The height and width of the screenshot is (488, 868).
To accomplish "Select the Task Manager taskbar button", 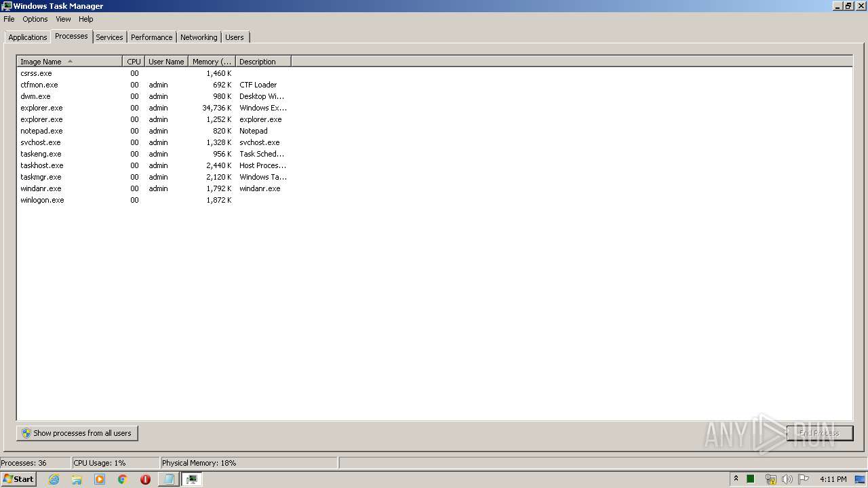I will (x=192, y=479).
